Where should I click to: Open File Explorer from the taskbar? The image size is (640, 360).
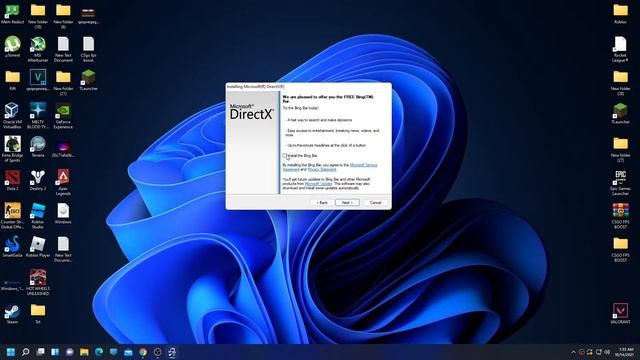tap(84, 352)
